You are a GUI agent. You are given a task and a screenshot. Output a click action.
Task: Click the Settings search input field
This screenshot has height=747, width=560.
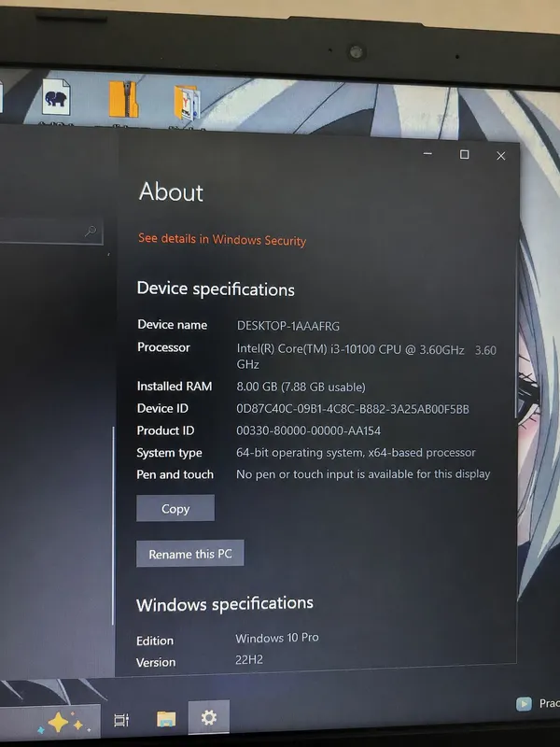point(50,232)
